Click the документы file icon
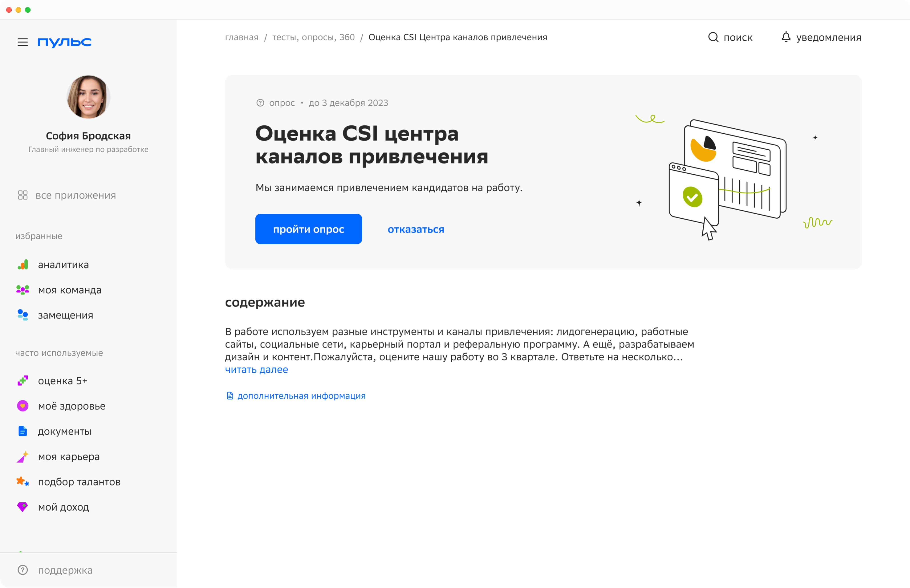The width and height of the screenshot is (910, 588). coord(23,431)
